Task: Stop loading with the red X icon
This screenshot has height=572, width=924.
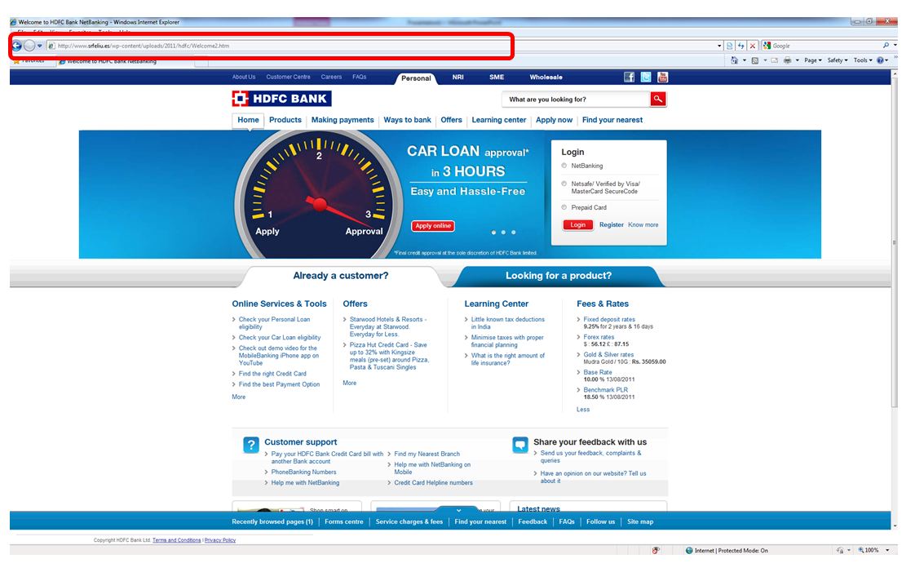Action: pyautogui.click(x=753, y=46)
